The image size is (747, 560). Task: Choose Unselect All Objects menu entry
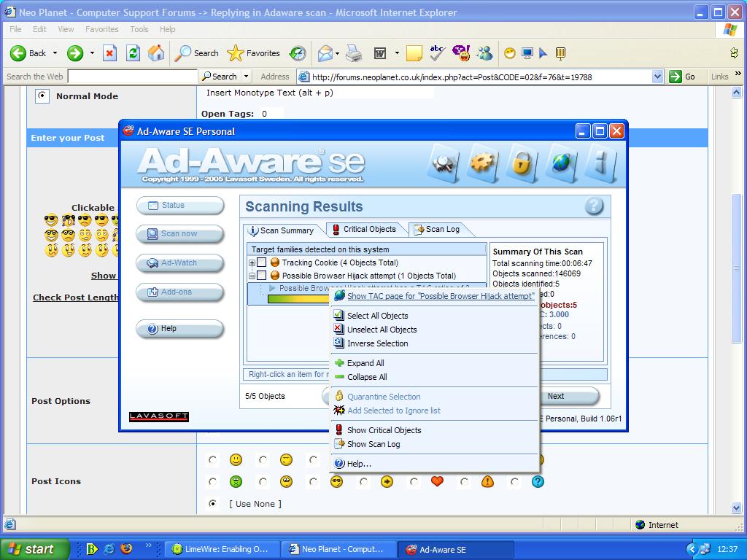click(382, 329)
